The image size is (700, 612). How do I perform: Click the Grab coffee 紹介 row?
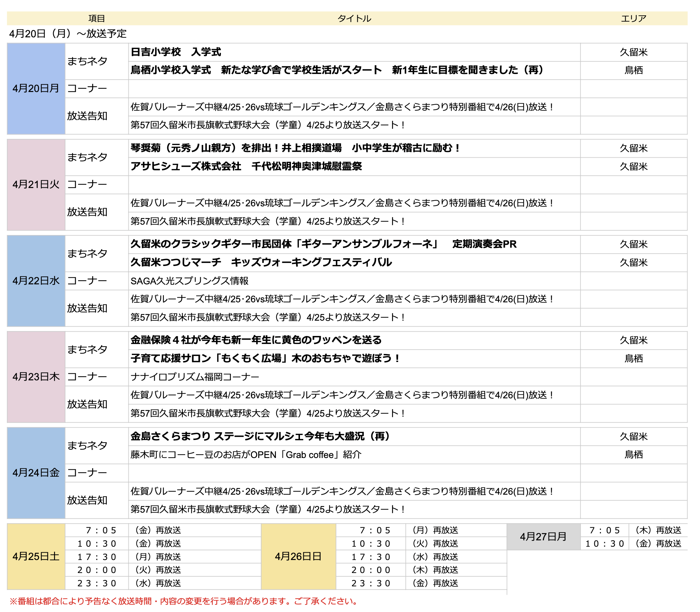pyautogui.click(x=354, y=455)
